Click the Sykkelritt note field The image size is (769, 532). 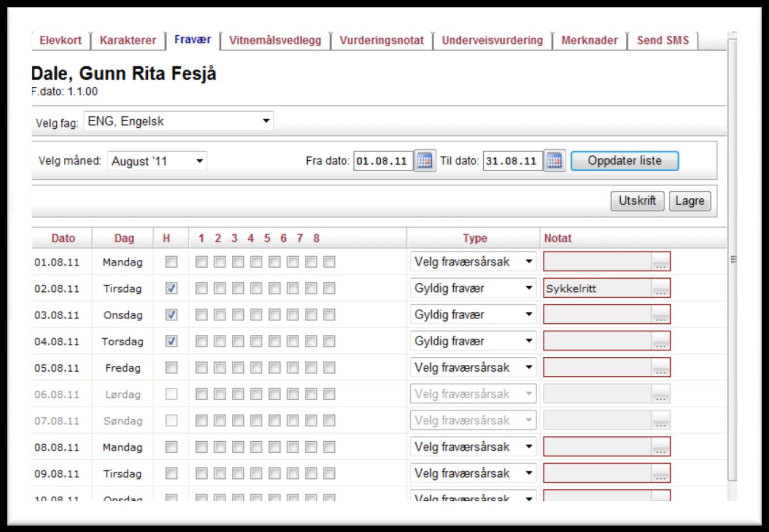pos(598,289)
